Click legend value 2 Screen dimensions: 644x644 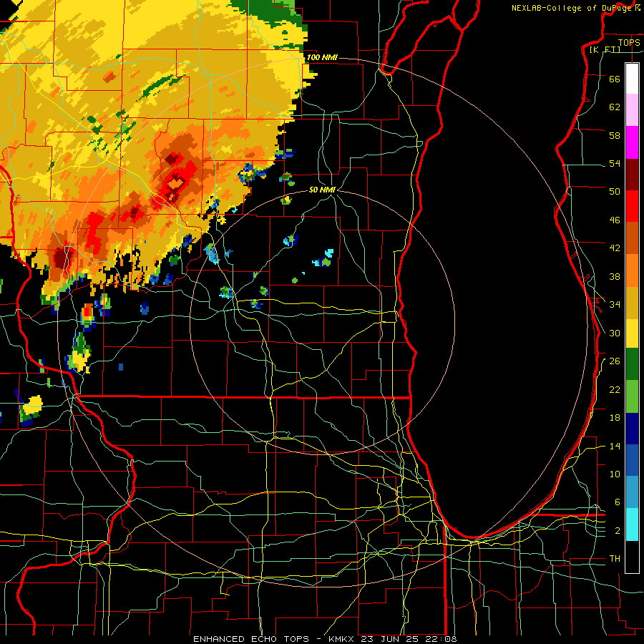(617, 531)
